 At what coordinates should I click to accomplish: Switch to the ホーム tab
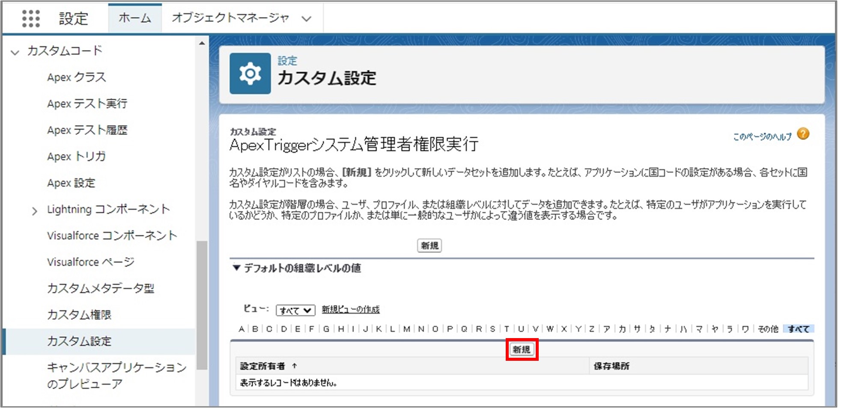135,18
